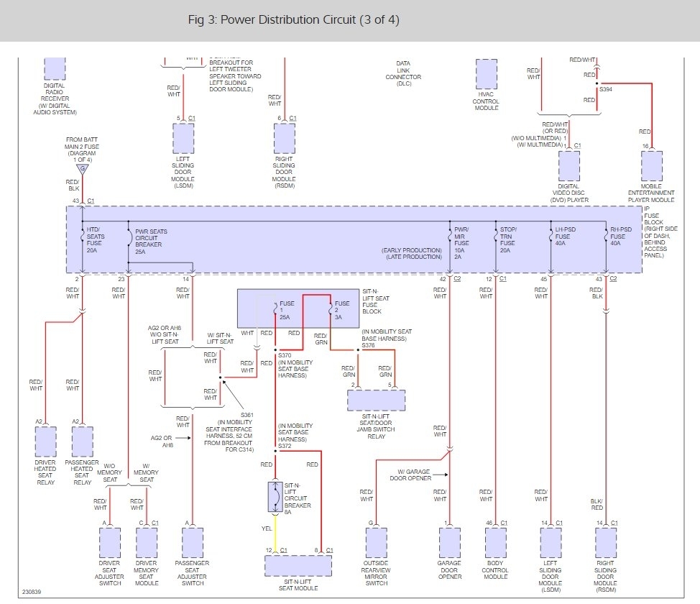Click the Body Control Module box
Image resolution: width=700 pixels, height=604 pixels.
[x=496, y=542]
